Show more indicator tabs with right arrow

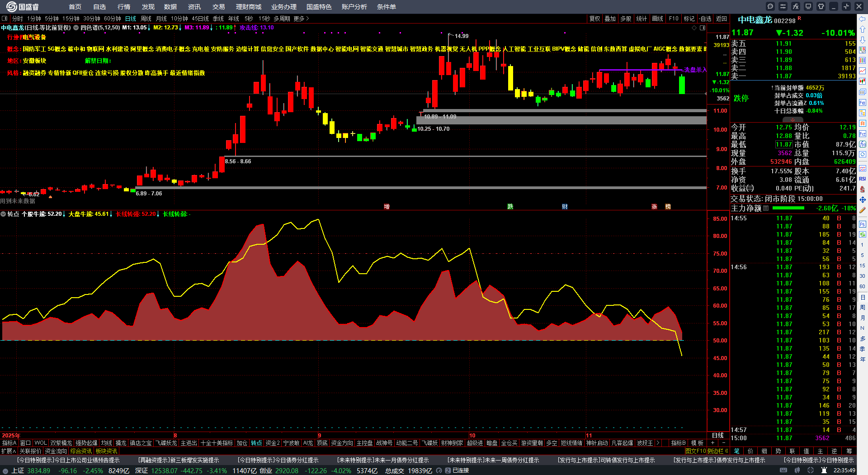(x=658, y=443)
